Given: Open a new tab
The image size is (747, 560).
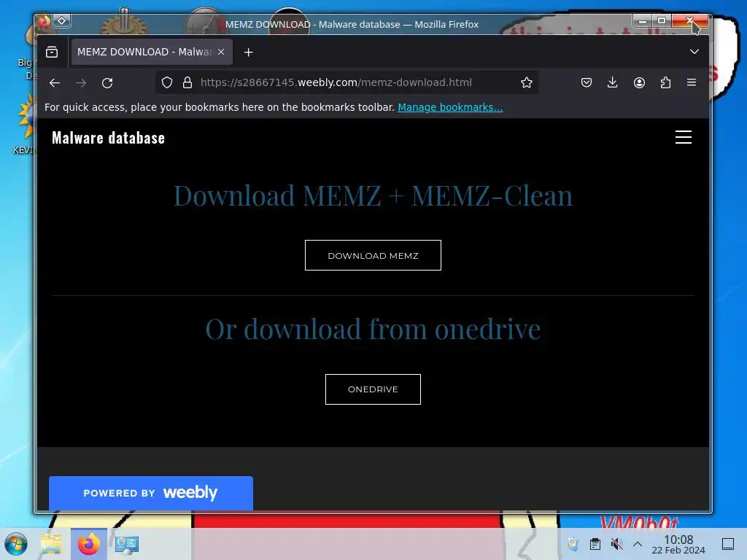Looking at the screenshot, I should [248, 52].
